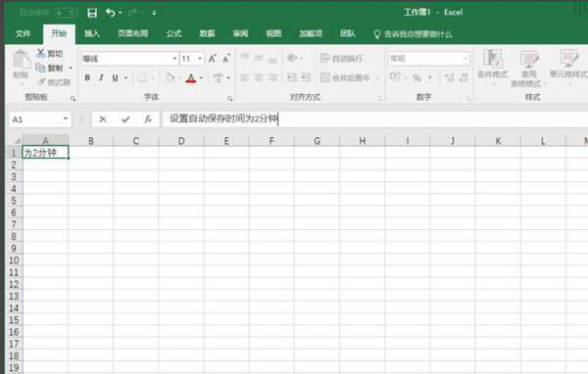Open the font size dropdown showing 11
588x374 pixels.
click(200, 59)
